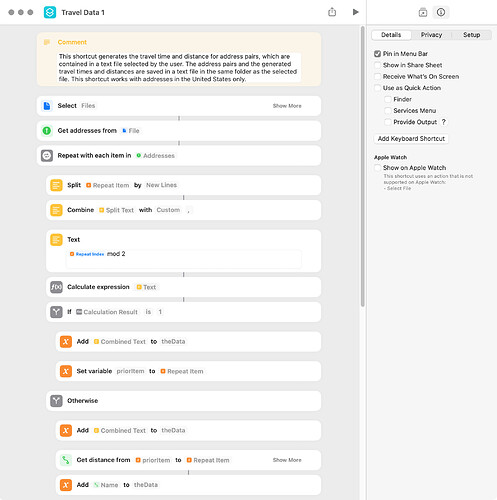Image resolution: width=497 pixels, height=500 pixels.
Task: Click the Calculate expression action icon
Action: [x=56, y=287]
